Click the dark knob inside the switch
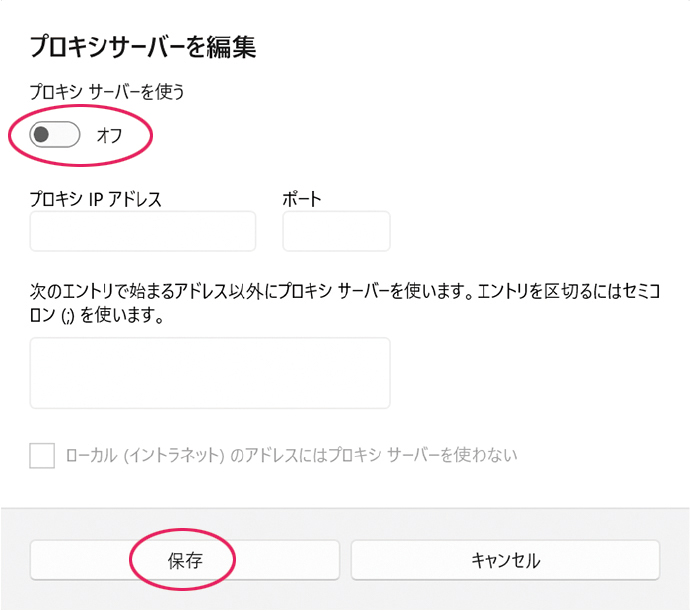The height and width of the screenshot is (611, 690). tap(41, 134)
